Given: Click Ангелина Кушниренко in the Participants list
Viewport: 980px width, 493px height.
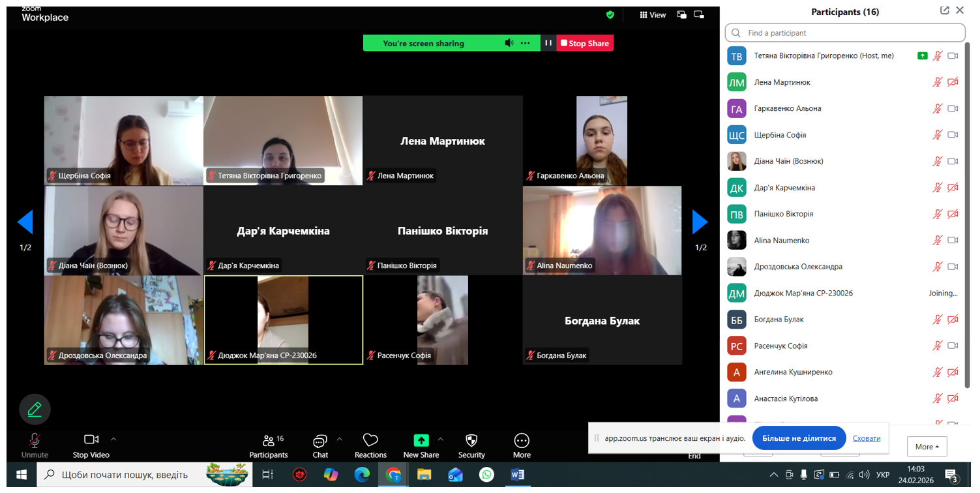Looking at the screenshot, I should point(793,372).
